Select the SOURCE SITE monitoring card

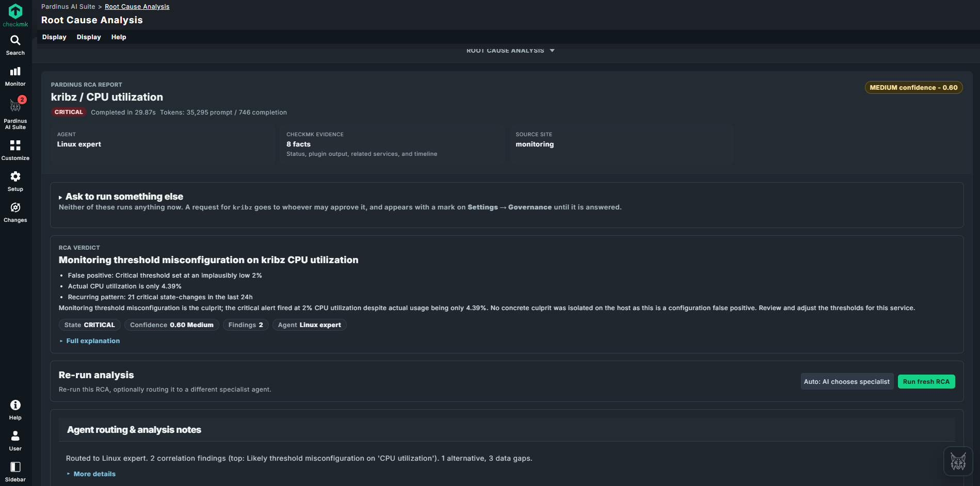pyautogui.click(x=621, y=144)
